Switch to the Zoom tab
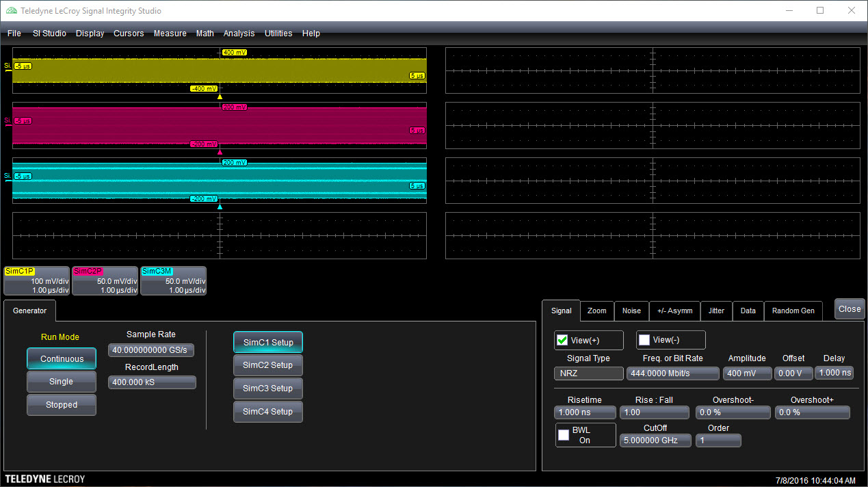This screenshot has width=868, height=487. pos(597,311)
